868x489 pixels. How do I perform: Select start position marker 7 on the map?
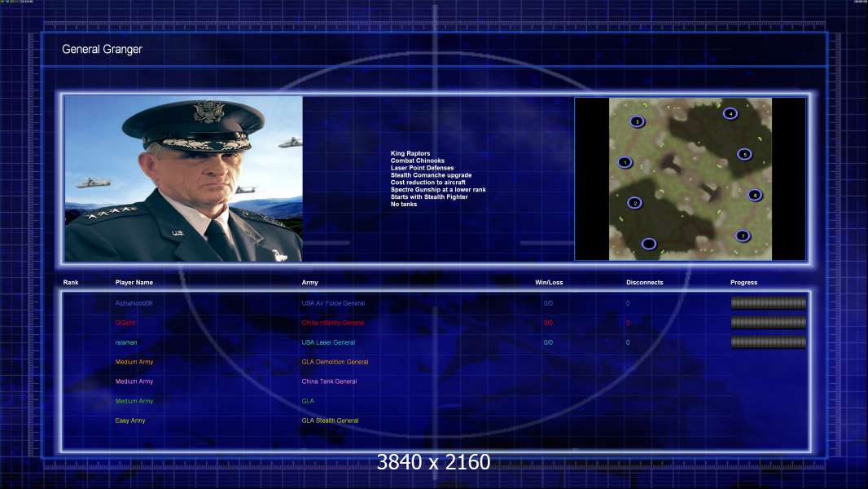click(743, 236)
